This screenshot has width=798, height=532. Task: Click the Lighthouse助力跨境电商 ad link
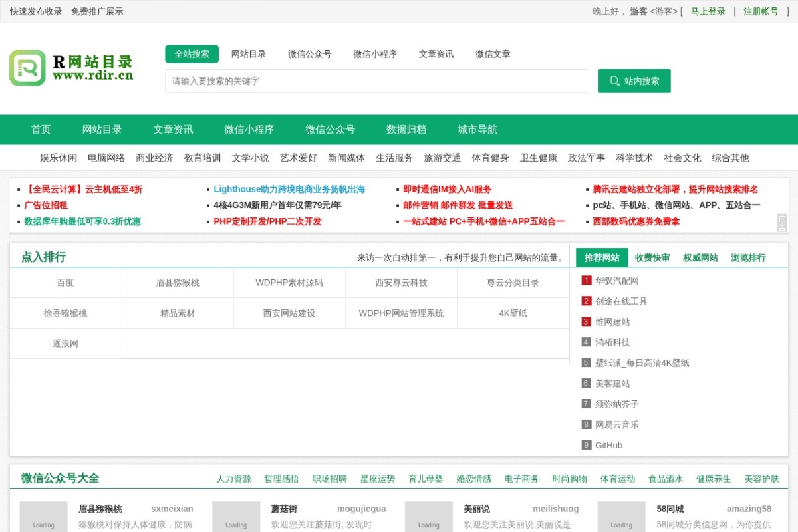289,189
